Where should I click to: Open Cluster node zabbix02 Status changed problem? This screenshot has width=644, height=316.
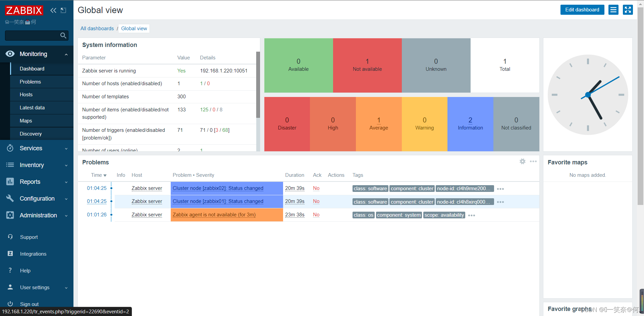pos(218,188)
